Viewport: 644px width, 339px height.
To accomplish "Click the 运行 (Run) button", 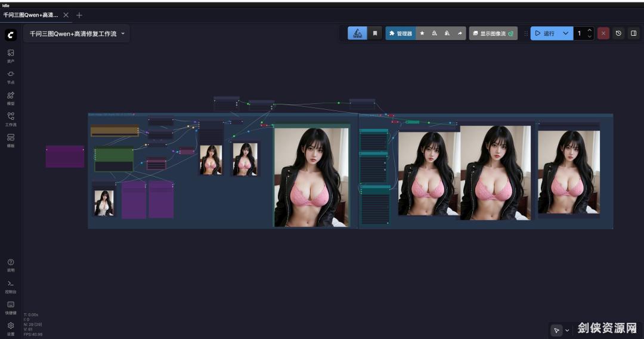I will (544, 33).
